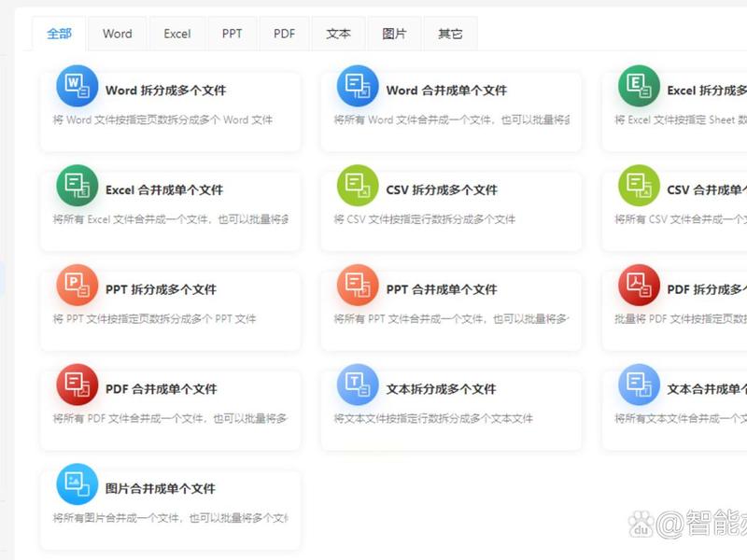The width and height of the screenshot is (747, 560).
Task: Click the text split blue T icon
Action: tap(358, 385)
